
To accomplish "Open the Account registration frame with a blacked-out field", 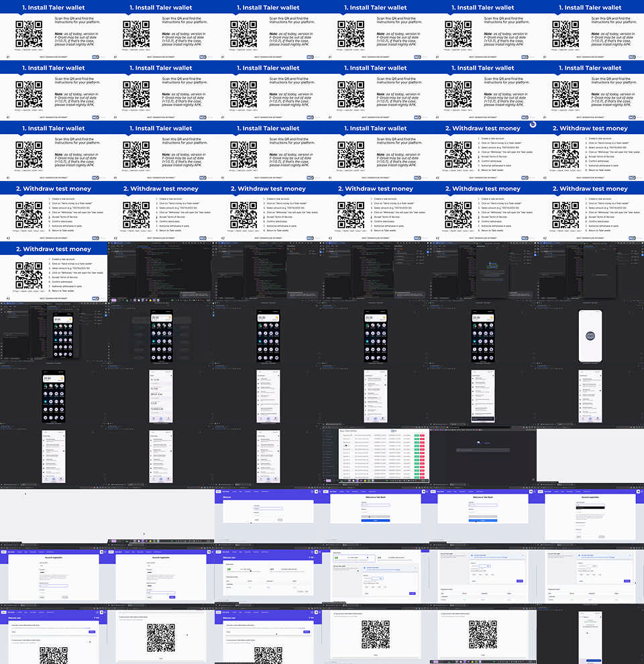I will click(590, 513).
